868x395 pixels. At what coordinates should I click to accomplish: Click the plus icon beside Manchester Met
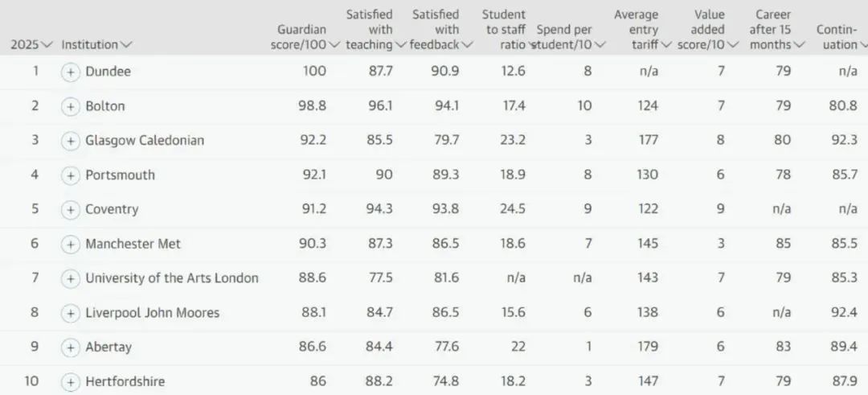coord(70,245)
